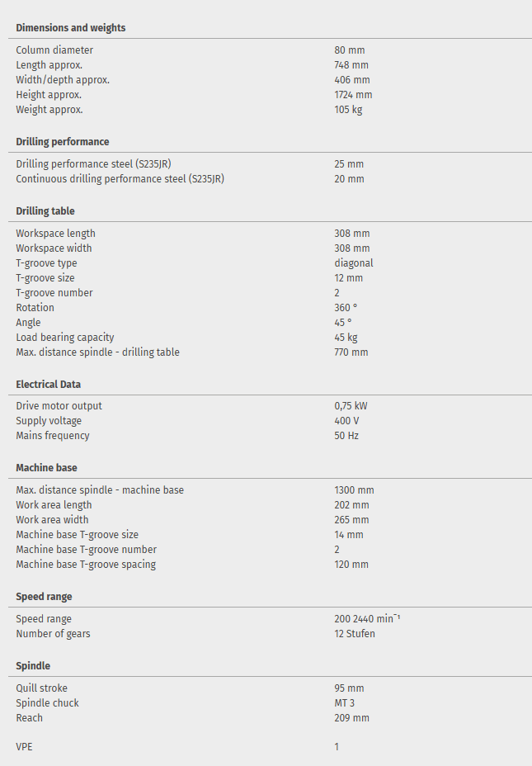This screenshot has height=766, width=532.
Task: Select the T-groove type label
Action: (46, 263)
